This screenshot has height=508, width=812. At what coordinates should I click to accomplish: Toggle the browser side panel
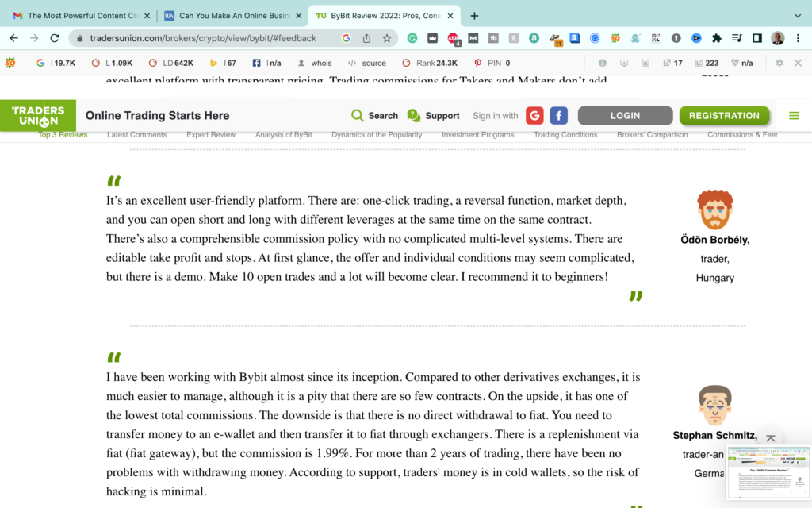(x=757, y=38)
